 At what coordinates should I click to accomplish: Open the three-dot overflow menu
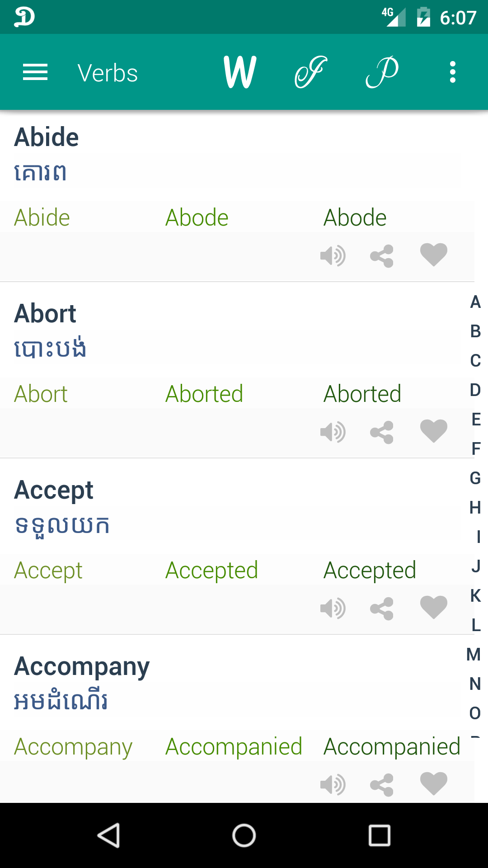[453, 72]
